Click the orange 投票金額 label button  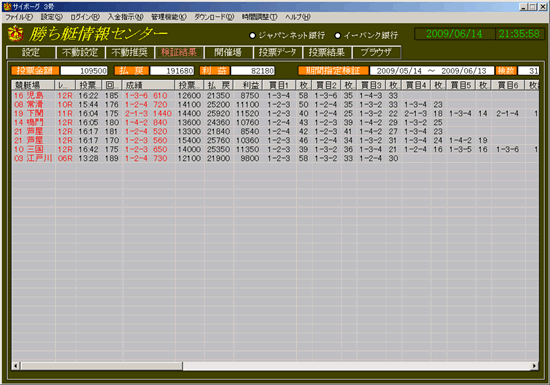35,71
